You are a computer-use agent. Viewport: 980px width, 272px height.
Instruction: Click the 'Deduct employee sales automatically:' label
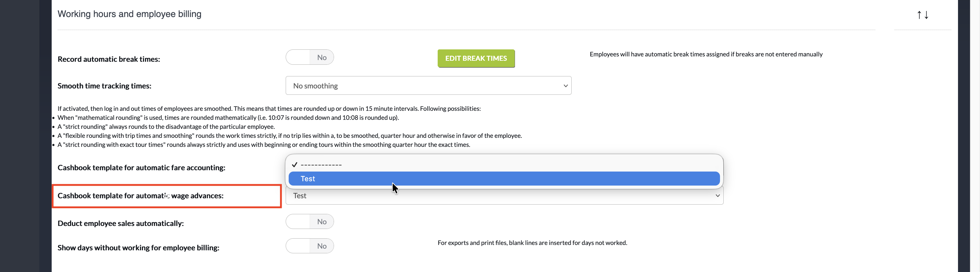pyautogui.click(x=121, y=224)
